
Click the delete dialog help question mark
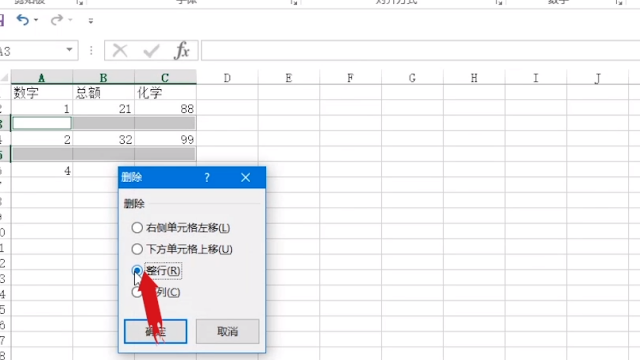[207, 177]
